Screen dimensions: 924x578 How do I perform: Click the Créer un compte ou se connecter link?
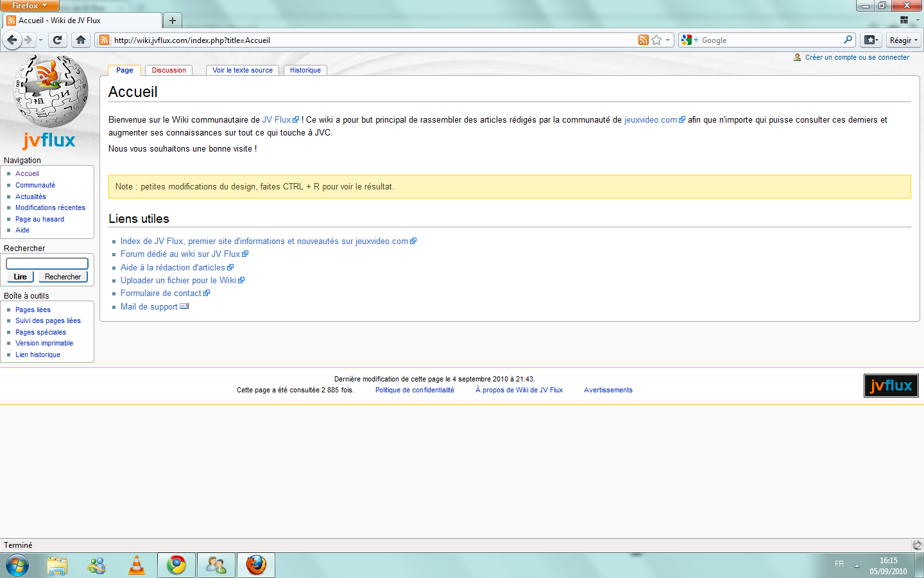pyautogui.click(x=857, y=57)
